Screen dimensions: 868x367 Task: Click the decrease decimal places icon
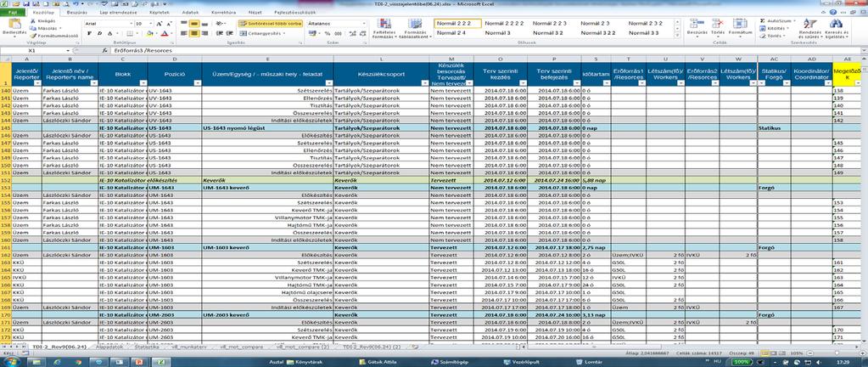tap(361, 33)
